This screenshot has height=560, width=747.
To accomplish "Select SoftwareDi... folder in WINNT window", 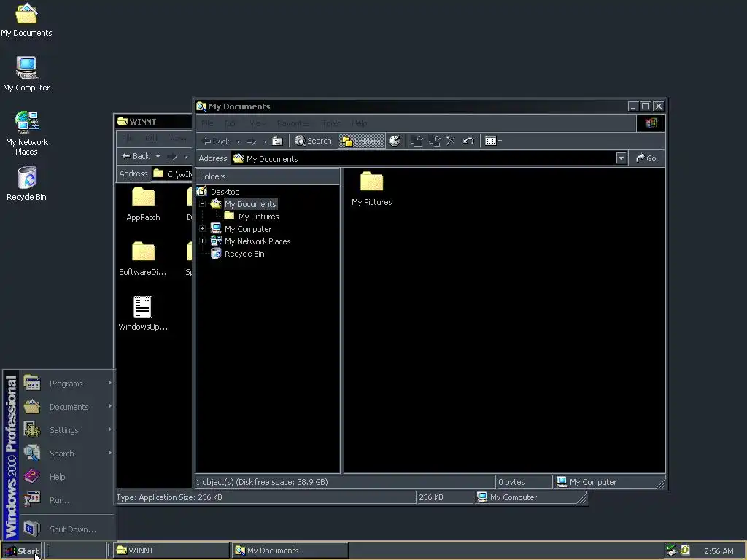I will coord(143,259).
